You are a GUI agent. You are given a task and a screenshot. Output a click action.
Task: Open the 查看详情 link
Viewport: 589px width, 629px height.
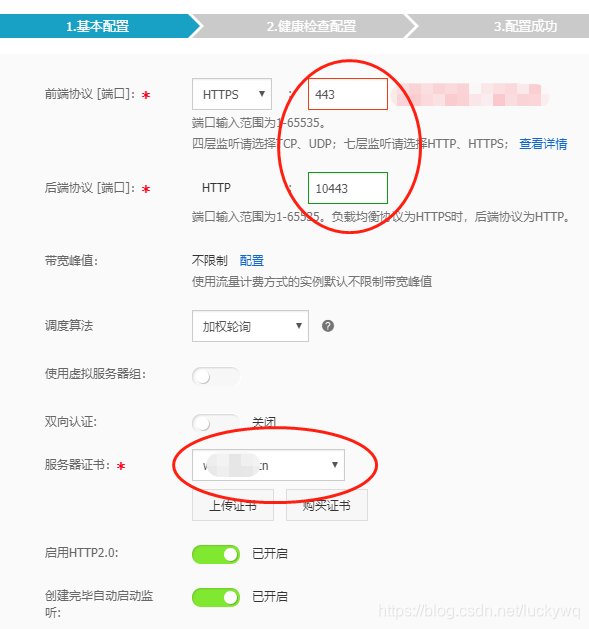point(543,144)
